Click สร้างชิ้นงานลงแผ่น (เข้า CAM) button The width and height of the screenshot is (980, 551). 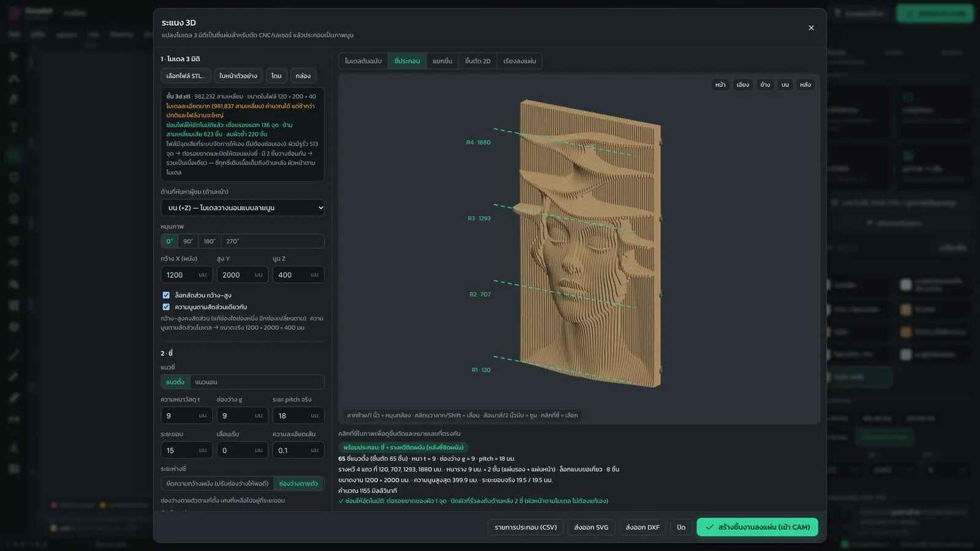click(757, 527)
